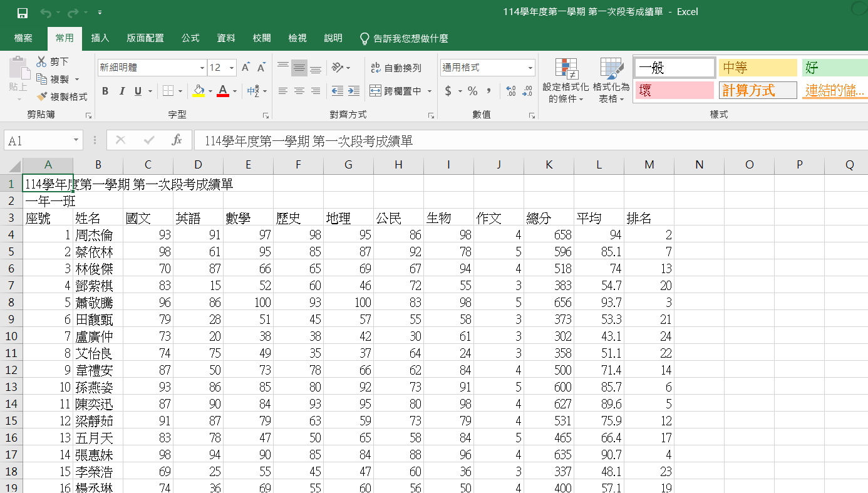Open Conditional Formatting (設定格式化的條件)

coord(566,80)
